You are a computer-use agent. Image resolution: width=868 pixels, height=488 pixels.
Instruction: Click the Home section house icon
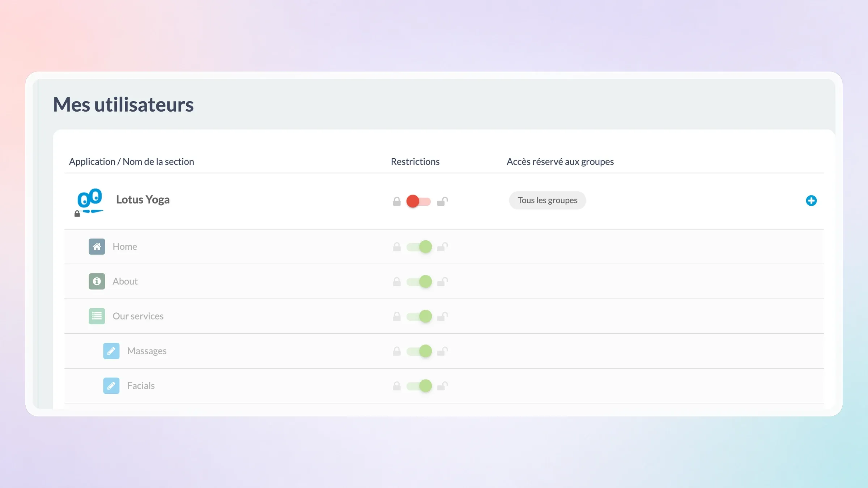pos(97,247)
